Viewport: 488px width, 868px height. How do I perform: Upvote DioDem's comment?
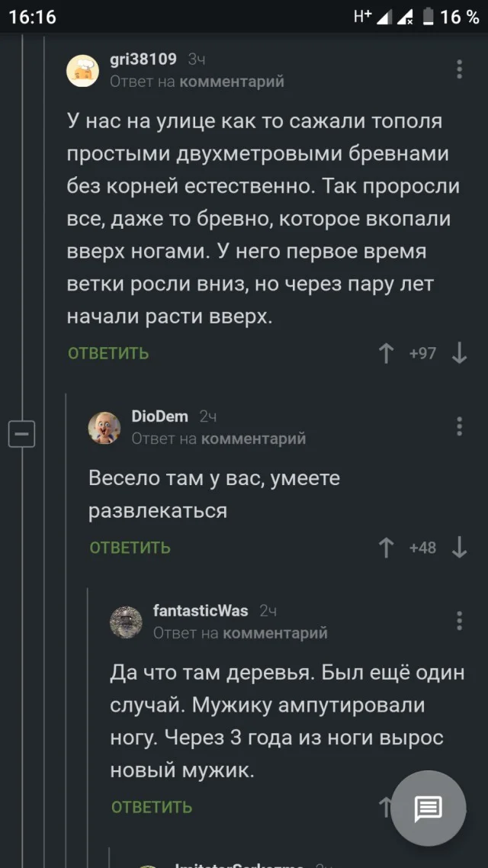click(x=387, y=548)
